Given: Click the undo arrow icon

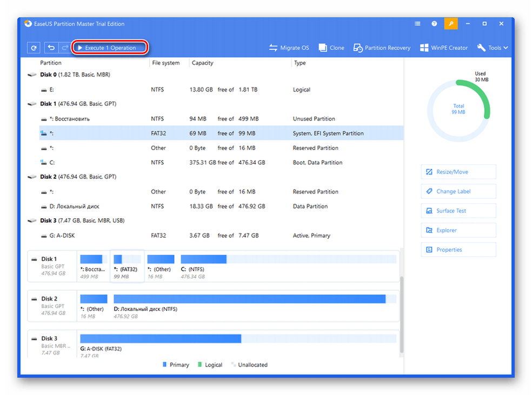Looking at the screenshot, I should [51, 48].
